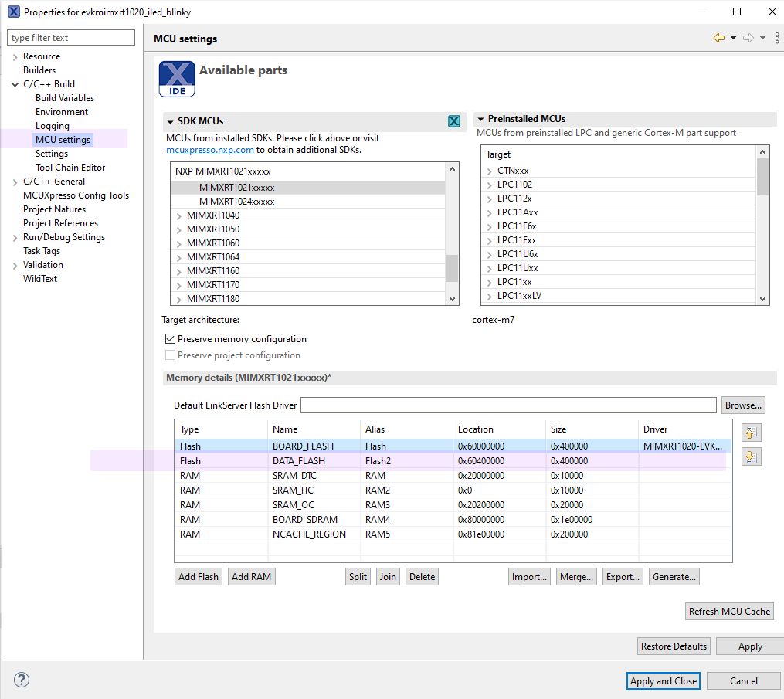Viewport: 784px width, 699px height.
Task: Disable Preserve memory configuration
Action: pyautogui.click(x=171, y=338)
